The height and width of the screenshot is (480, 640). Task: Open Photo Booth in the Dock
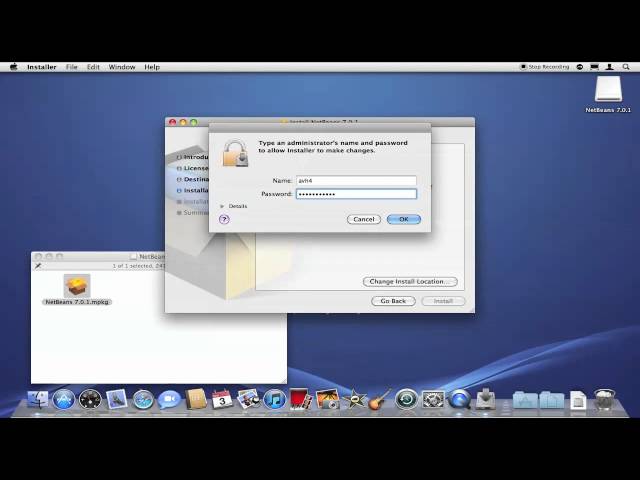[300, 399]
